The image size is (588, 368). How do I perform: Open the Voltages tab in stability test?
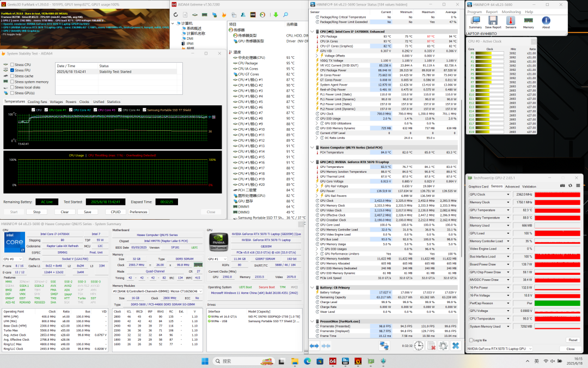coord(56,102)
